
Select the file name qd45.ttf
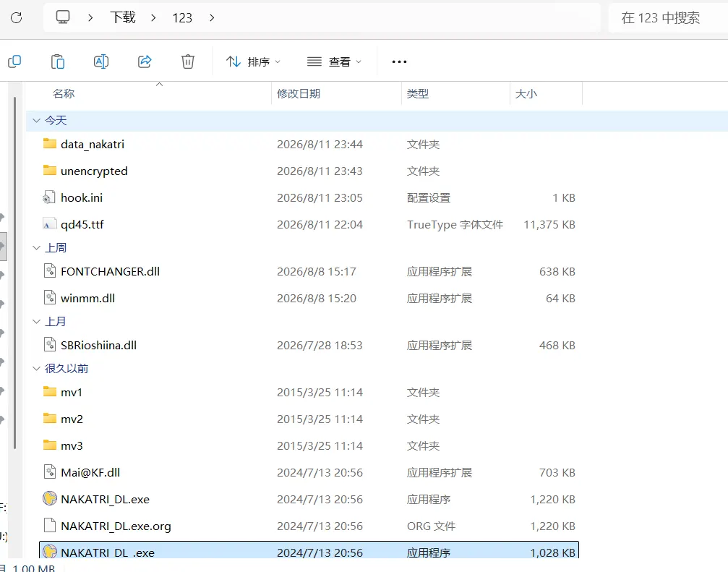click(82, 225)
